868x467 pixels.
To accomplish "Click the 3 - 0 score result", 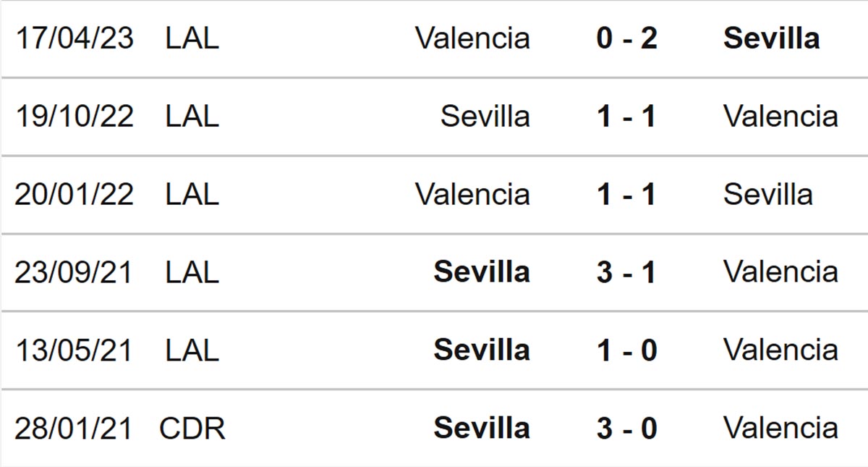I will 626,429.
